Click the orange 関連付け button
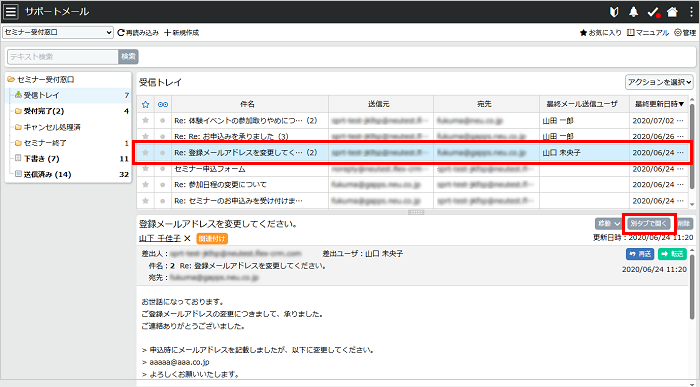This screenshot has width=700, height=387. click(212, 239)
